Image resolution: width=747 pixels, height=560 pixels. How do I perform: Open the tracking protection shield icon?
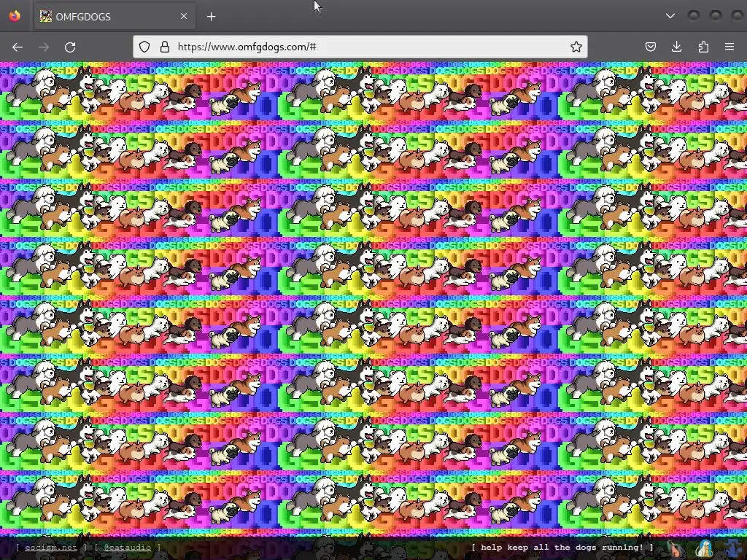tap(144, 47)
